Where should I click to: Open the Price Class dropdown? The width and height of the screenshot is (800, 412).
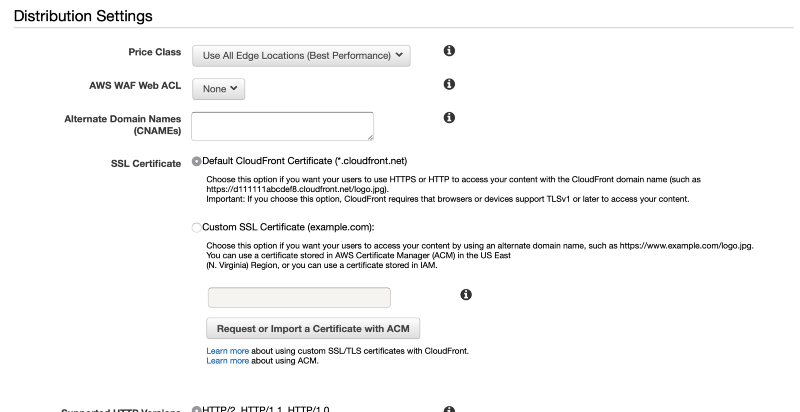301,56
